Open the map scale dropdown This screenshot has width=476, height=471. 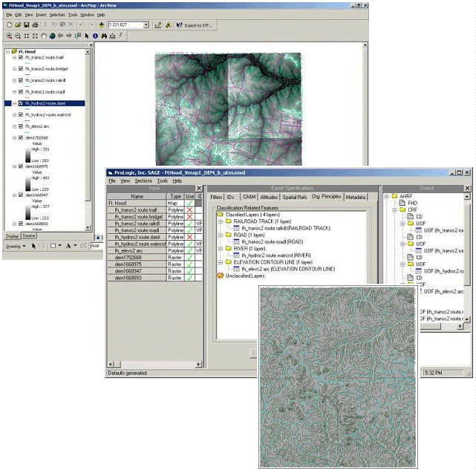click(x=148, y=25)
